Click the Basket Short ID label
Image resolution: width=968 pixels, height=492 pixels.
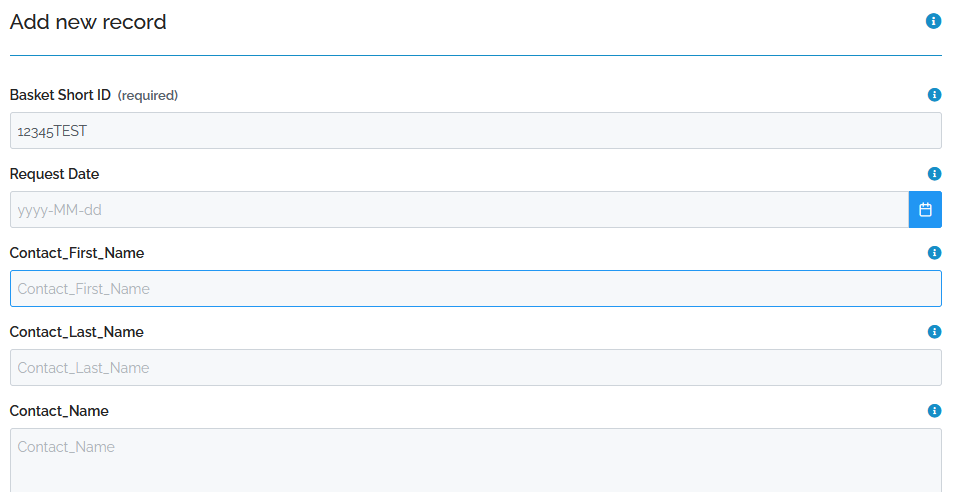click(x=60, y=95)
